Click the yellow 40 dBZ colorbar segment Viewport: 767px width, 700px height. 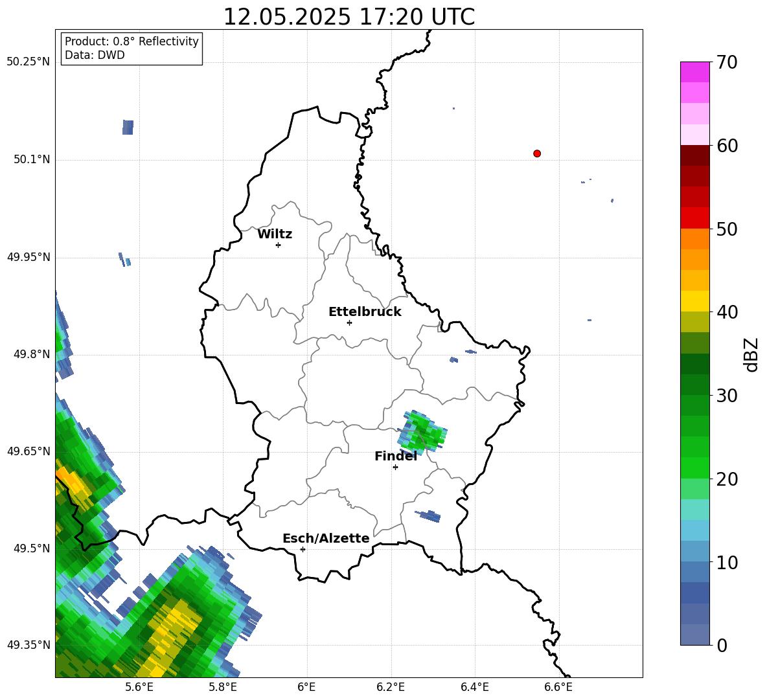pos(694,301)
